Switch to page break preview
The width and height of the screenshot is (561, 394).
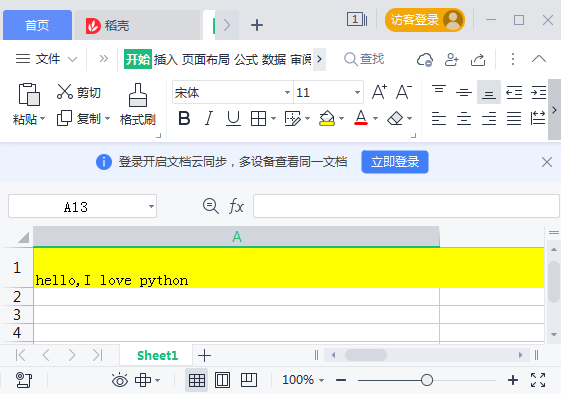tap(249, 380)
